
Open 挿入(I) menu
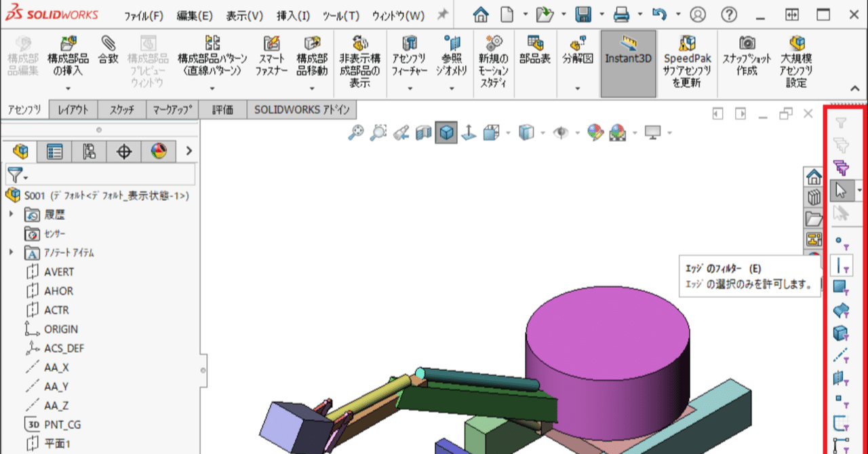293,15
